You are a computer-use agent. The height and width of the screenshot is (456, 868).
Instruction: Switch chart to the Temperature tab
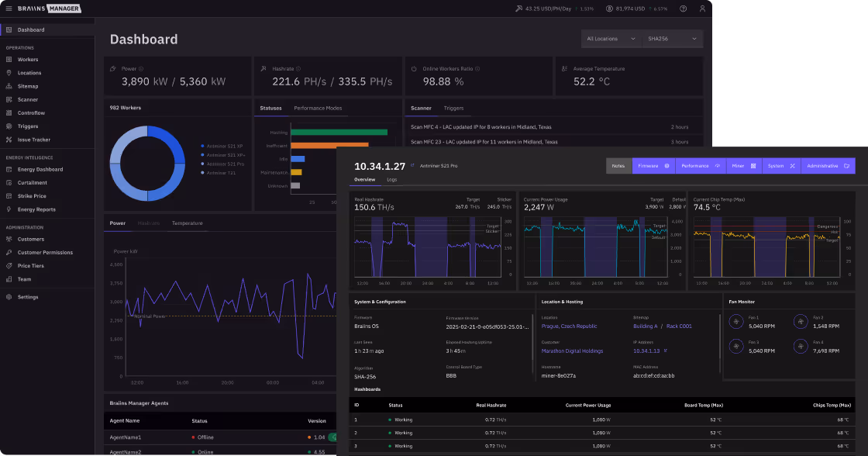[x=187, y=223]
